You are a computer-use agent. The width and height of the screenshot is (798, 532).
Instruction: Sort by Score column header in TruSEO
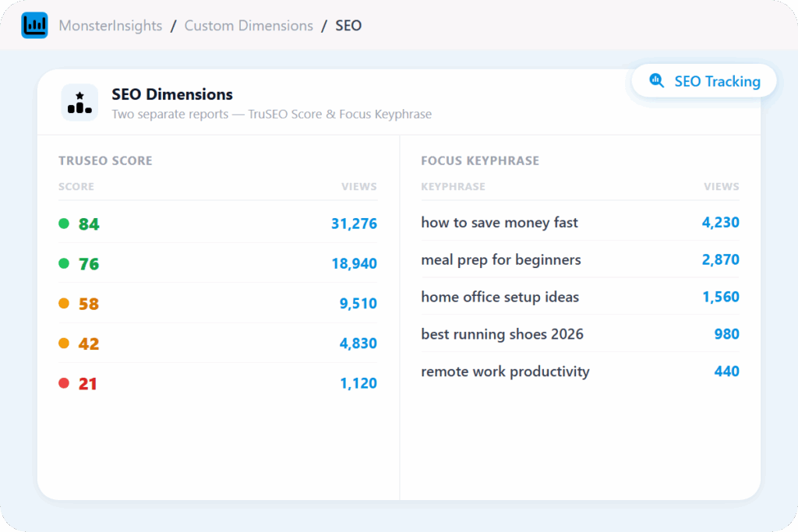pyautogui.click(x=76, y=187)
